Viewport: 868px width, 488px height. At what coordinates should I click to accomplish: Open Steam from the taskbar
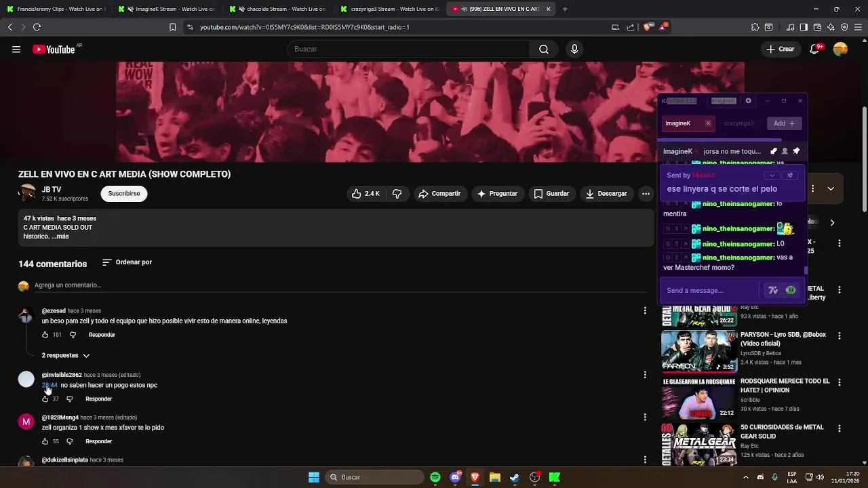click(x=515, y=477)
